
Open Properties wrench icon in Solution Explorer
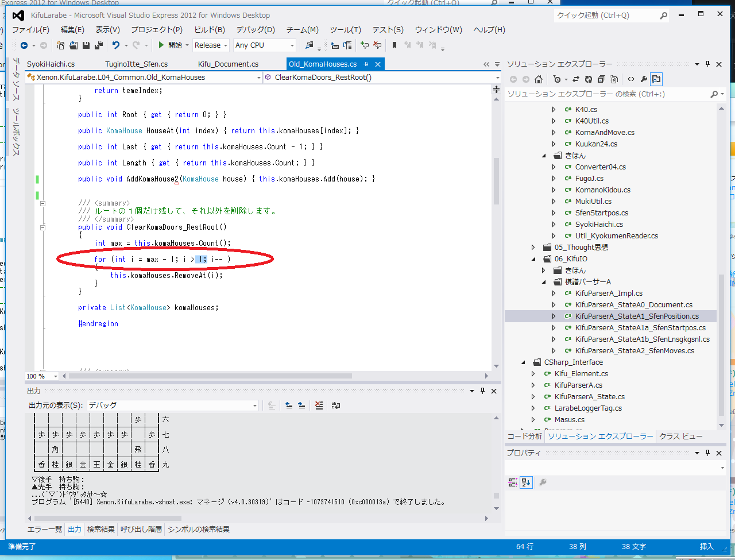coord(644,79)
